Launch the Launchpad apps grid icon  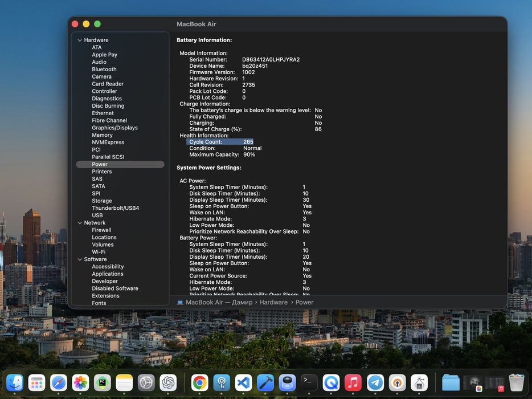(x=36, y=382)
